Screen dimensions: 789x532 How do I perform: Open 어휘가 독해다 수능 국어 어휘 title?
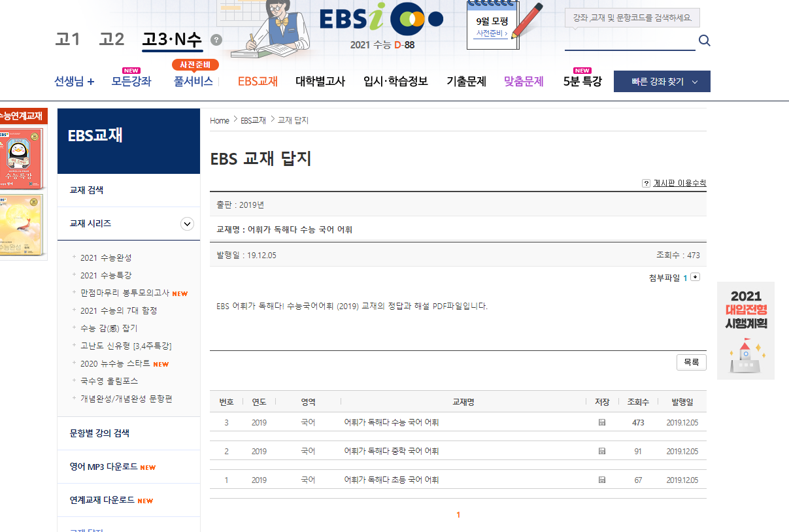[392, 423]
